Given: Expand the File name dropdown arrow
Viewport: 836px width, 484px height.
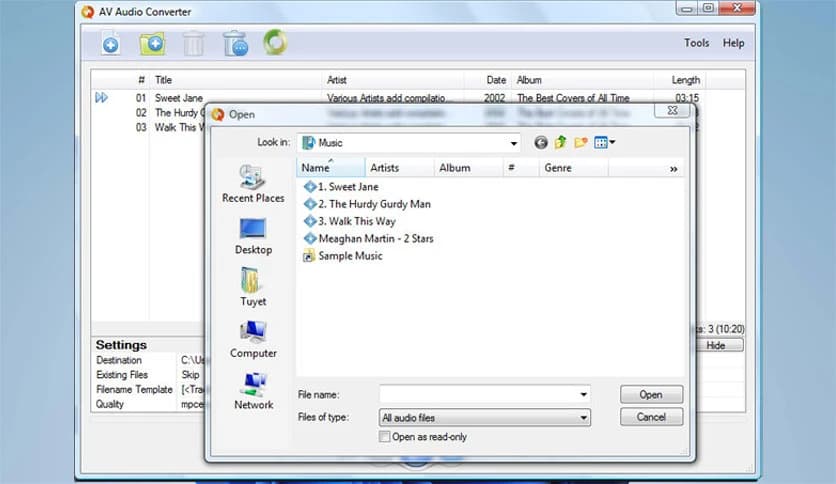Looking at the screenshot, I should pos(583,394).
